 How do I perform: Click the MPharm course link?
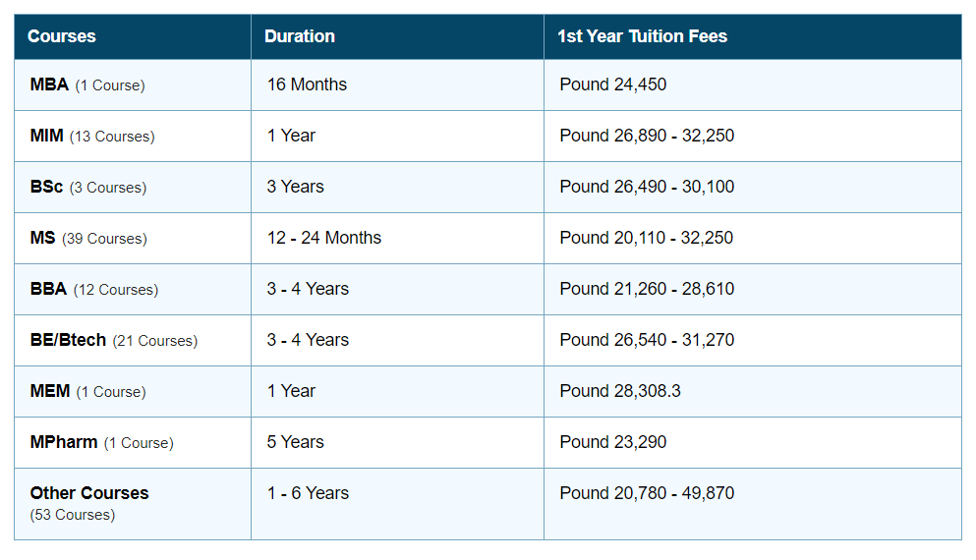coord(64,442)
